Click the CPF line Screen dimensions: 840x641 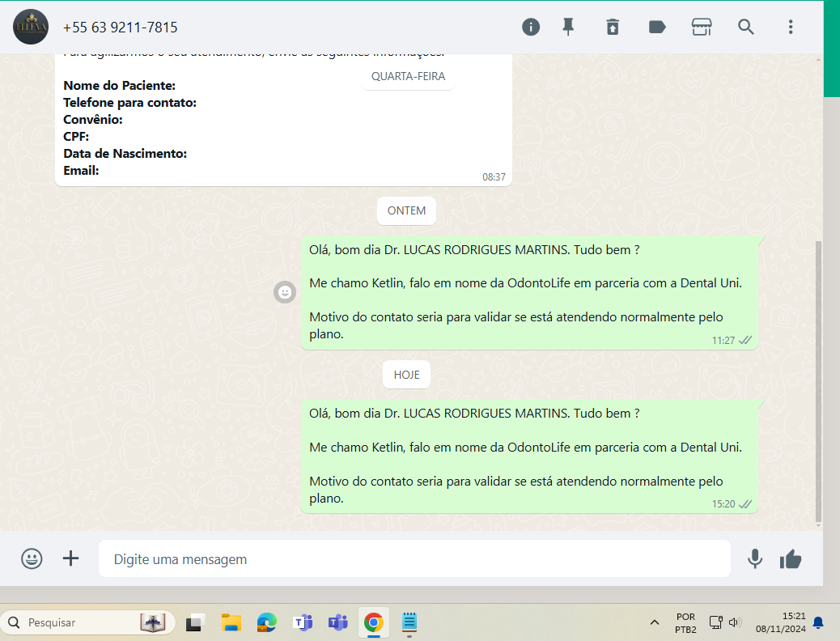tap(76, 137)
